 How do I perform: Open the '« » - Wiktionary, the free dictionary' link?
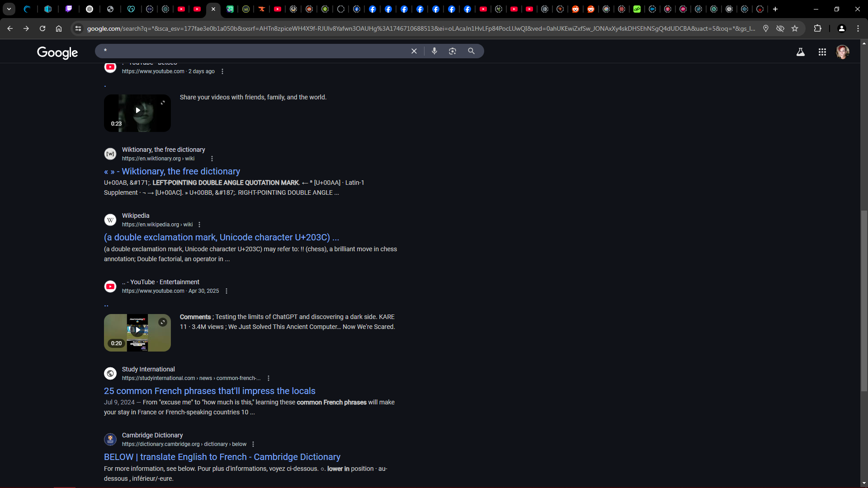pyautogui.click(x=172, y=171)
